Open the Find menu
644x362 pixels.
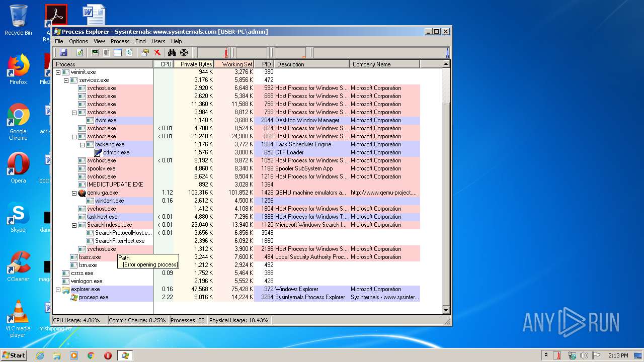[140, 41]
